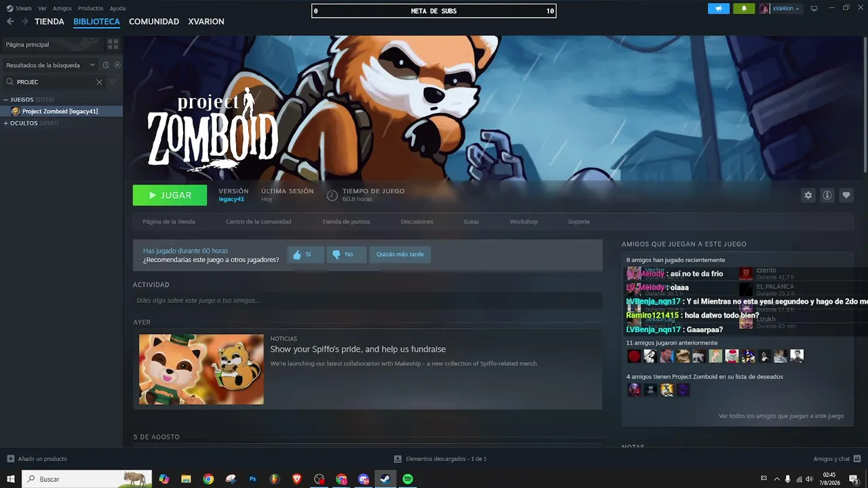The width and height of the screenshot is (868, 488).
Task: Open advanced library filters icon
Action: (x=113, y=82)
